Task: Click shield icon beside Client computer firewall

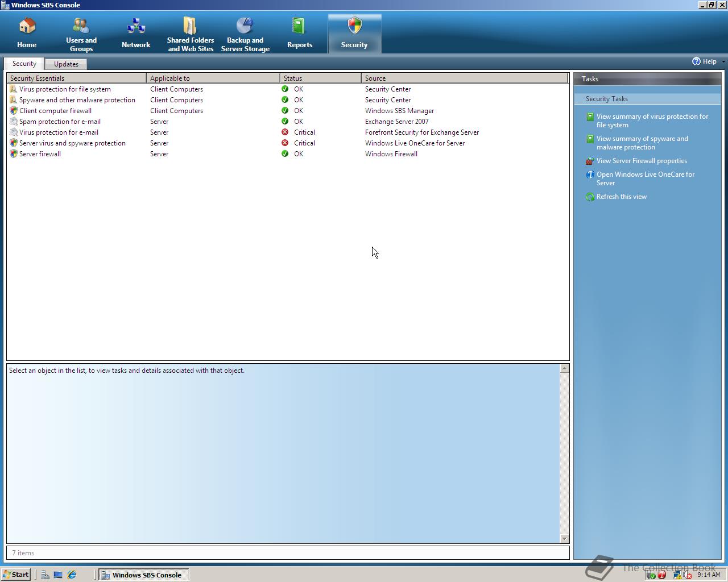Action: (x=14, y=111)
